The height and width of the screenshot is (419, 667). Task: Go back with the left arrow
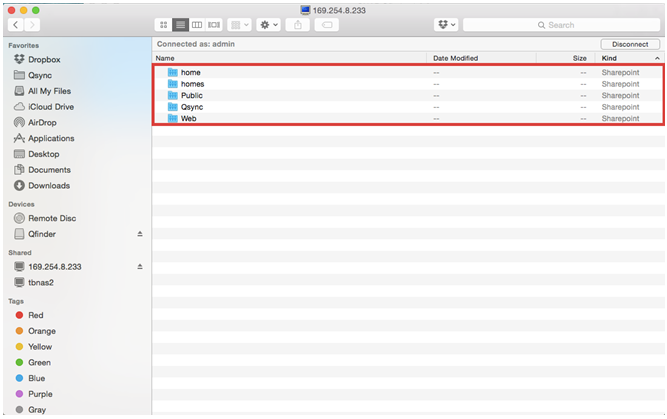[17, 24]
